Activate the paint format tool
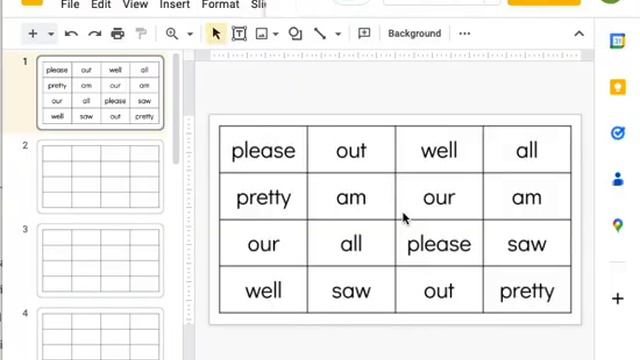Image resolution: width=640 pixels, height=360 pixels. pyautogui.click(x=141, y=34)
